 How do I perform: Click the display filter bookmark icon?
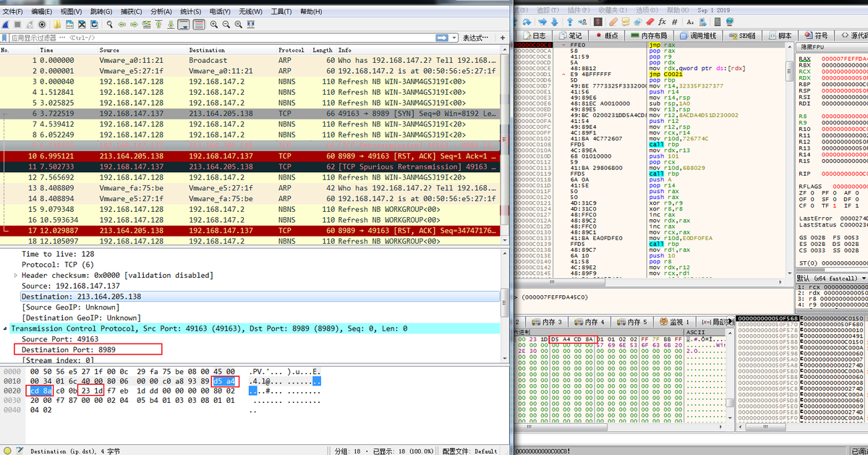(x=4, y=38)
